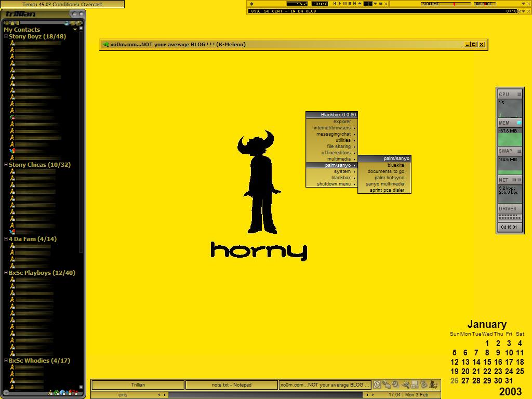Click the DRIVES section in system monitor
The image size is (532, 399).
(510, 208)
